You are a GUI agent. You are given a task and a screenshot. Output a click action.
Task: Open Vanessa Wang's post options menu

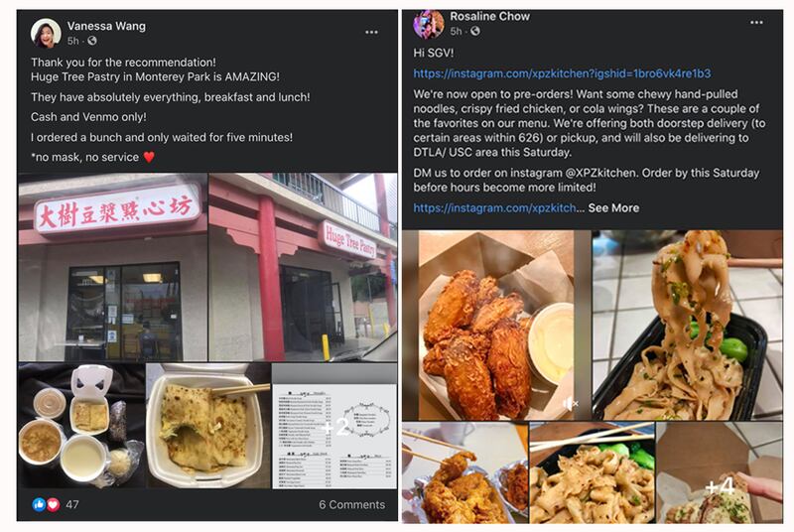371,33
